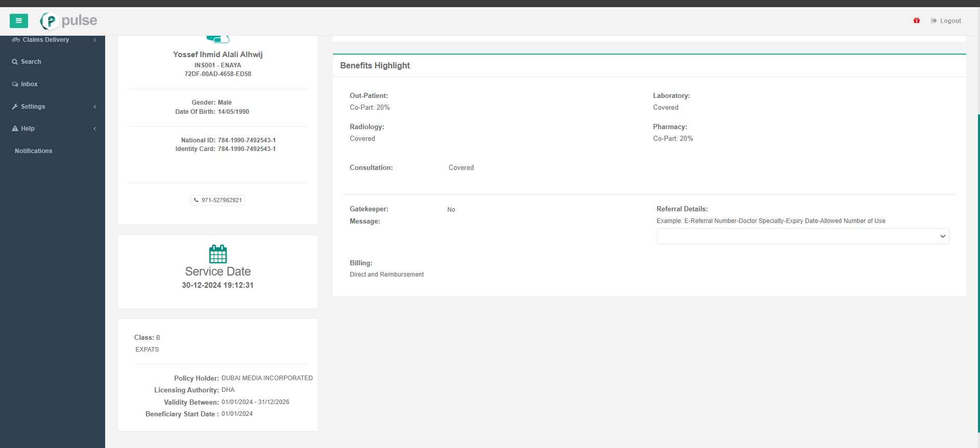Expand the Help submenu chevron
980x448 pixels.
[x=95, y=129]
